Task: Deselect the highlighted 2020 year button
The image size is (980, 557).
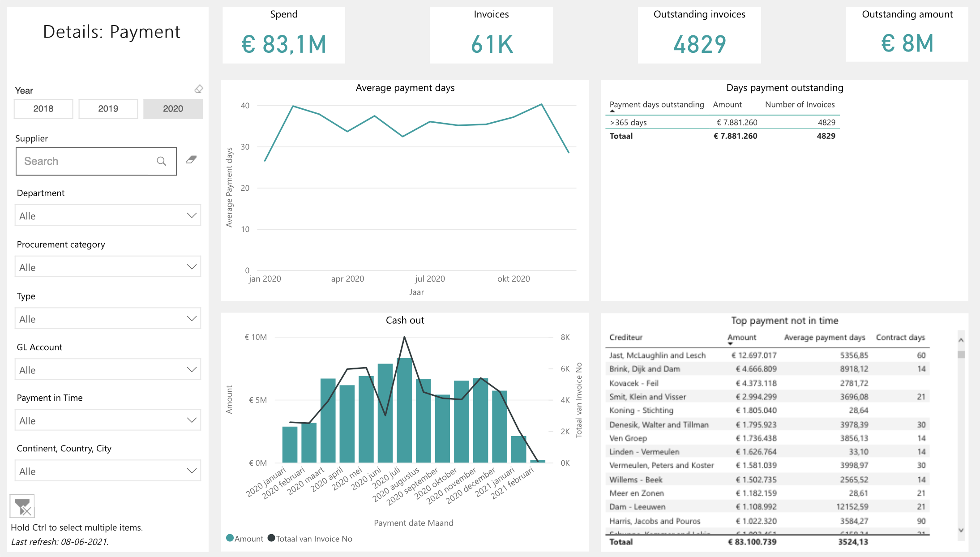Action: point(173,108)
